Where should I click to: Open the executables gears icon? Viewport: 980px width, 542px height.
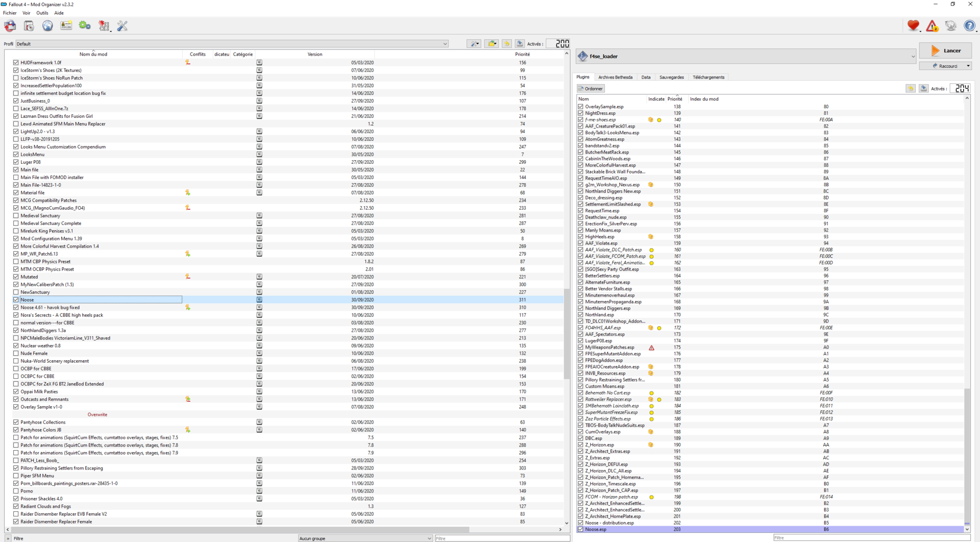(85, 26)
